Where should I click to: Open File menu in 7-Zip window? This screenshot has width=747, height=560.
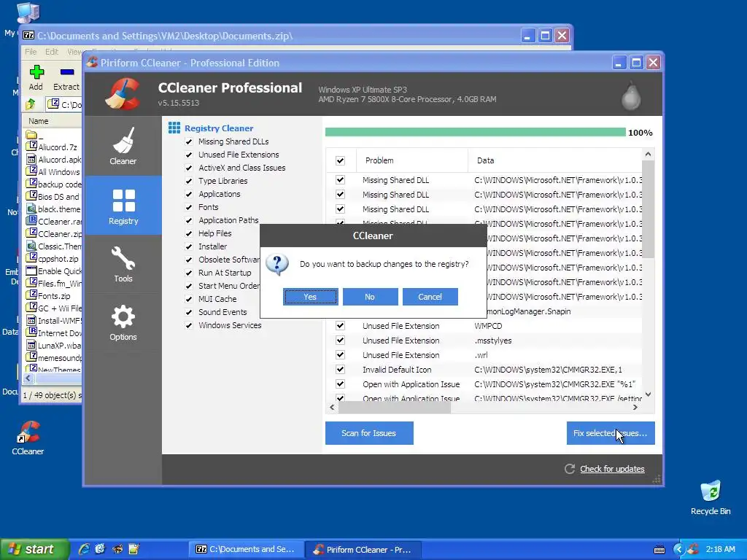tap(31, 52)
